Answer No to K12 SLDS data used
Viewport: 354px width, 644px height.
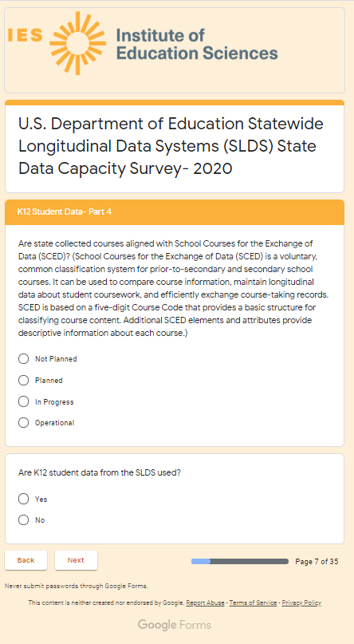pos(24,520)
